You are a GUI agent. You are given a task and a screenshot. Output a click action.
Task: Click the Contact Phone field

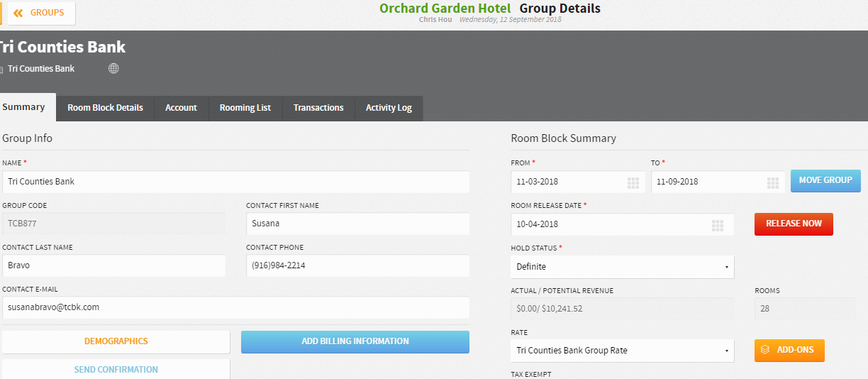pos(357,265)
